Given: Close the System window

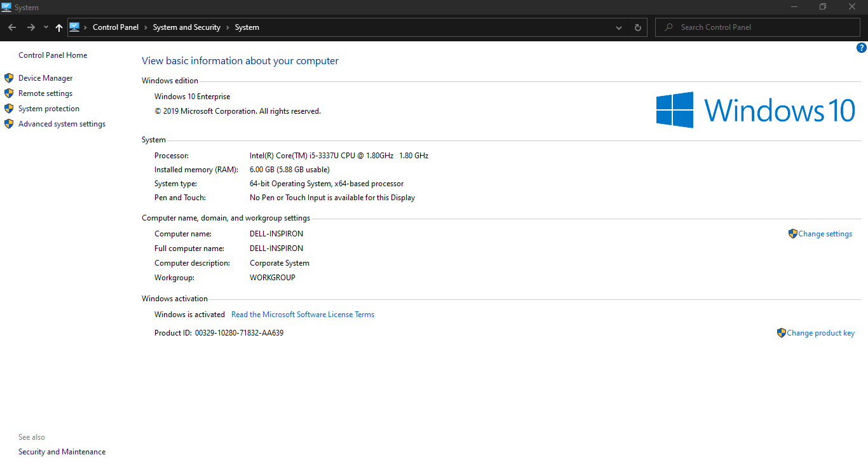Looking at the screenshot, I should pyautogui.click(x=853, y=7).
